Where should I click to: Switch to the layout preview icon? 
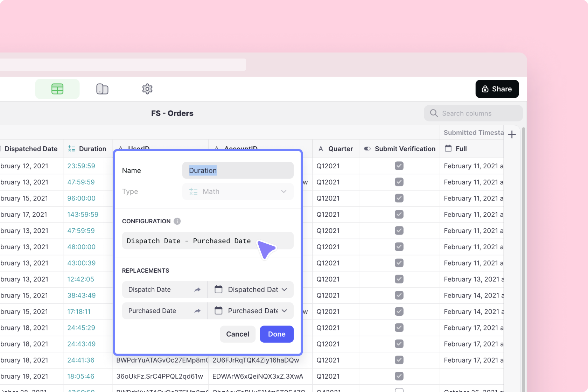(102, 89)
